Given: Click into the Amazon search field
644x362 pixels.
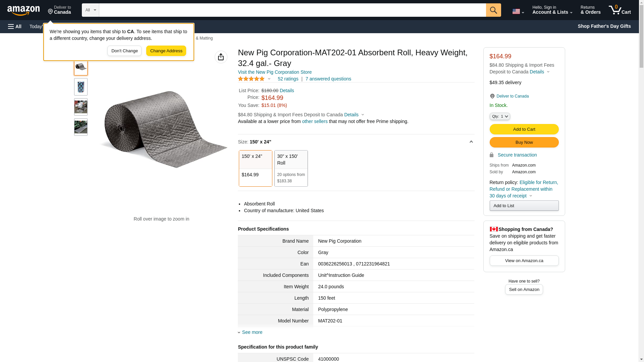Looking at the screenshot, I should [x=292, y=10].
